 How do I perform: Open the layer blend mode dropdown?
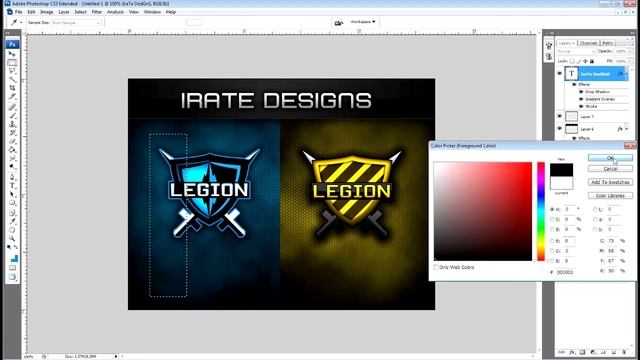[x=576, y=51]
